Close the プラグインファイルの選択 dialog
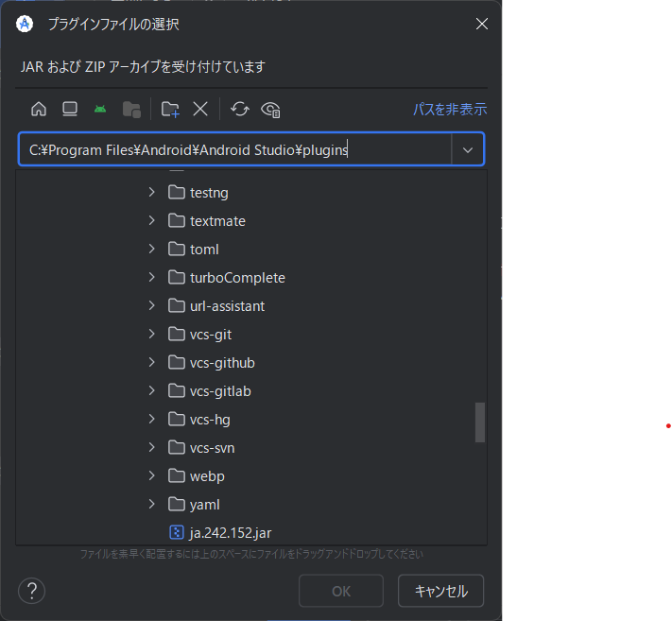Viewport: 672px width, 621px height. click(482, 24)
